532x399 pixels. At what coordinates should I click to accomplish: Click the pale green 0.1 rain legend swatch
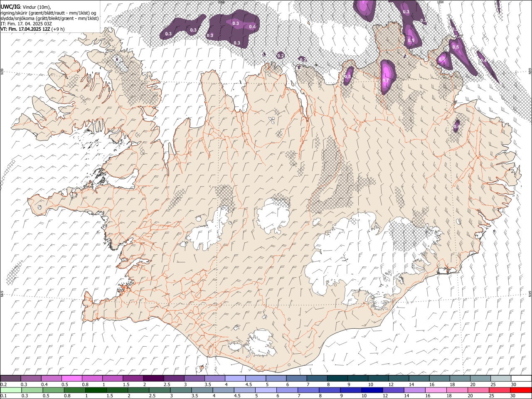coord(11,390)
